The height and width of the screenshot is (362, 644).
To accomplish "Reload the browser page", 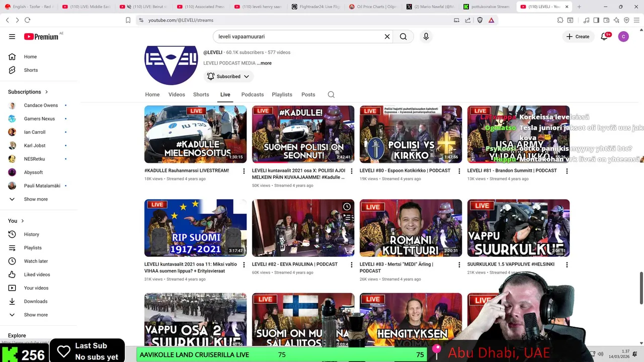I will pyautogui.click(x=27, y=20).
